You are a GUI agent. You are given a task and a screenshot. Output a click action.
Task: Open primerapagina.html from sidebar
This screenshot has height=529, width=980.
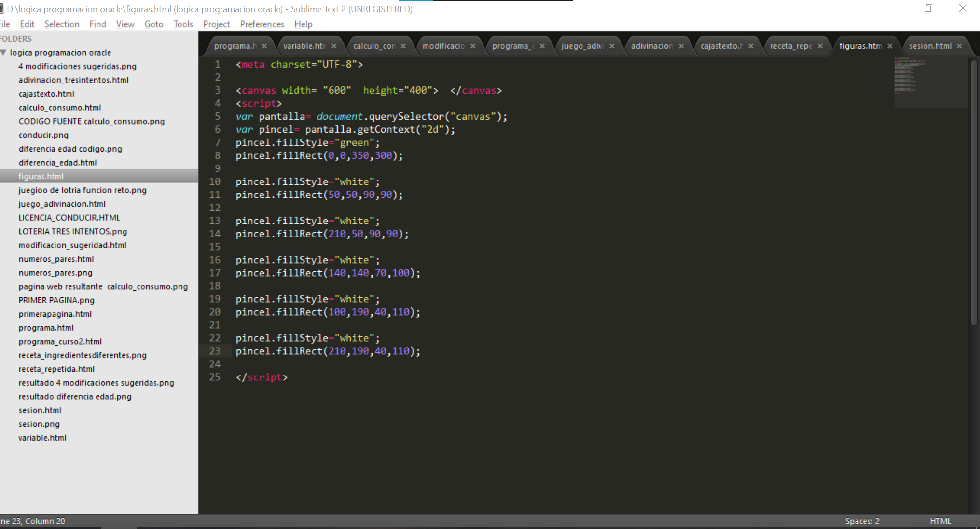pyautogui.click(x=55, y=314)
